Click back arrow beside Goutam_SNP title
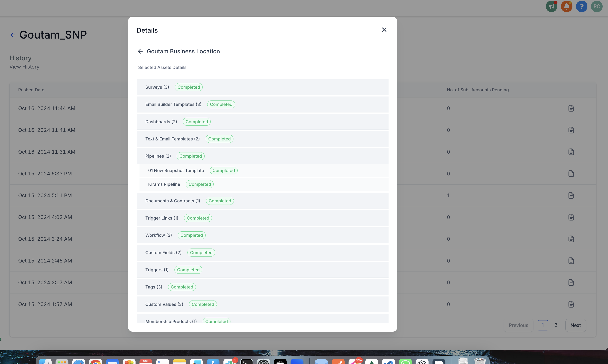 (13, 35)
